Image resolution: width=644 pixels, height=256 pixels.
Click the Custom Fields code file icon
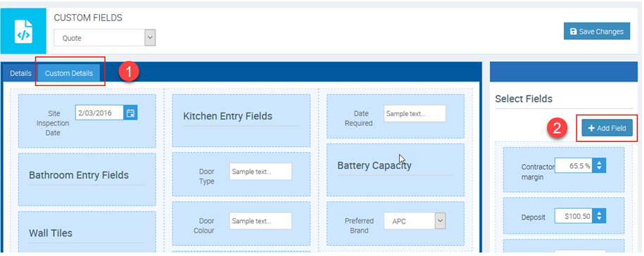[x=23, y=31]
